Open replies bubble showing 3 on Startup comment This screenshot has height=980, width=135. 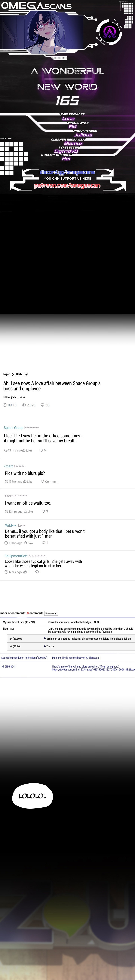coord(43,511)
